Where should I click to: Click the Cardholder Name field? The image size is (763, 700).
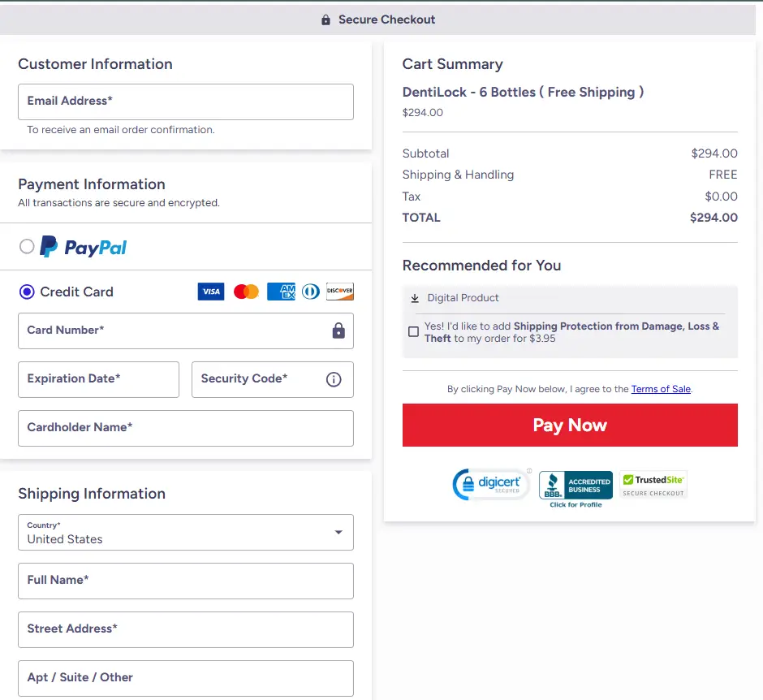[x=185, y=428]
